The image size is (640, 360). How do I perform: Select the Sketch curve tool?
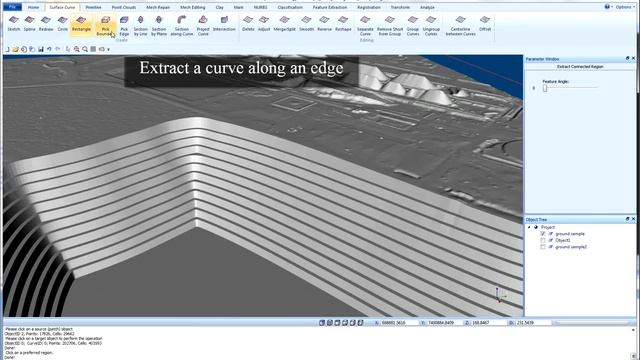(13, 24)
